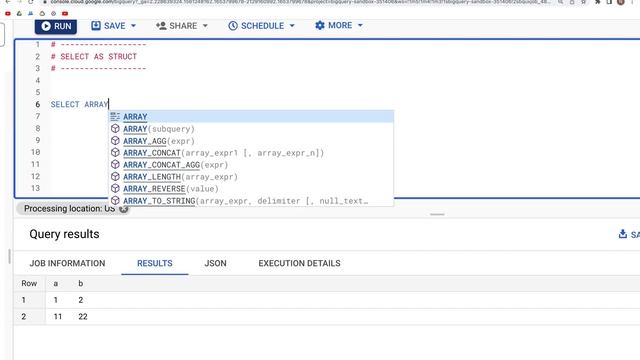The image size is (640, 360).
Task: Click the gear icon beside MORE
Action: tap(320, 25)
